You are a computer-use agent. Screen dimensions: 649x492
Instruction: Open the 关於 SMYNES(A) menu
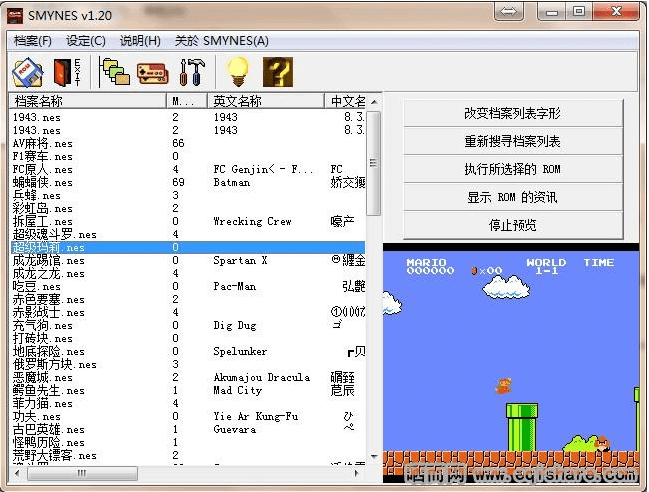pos(221,41)
